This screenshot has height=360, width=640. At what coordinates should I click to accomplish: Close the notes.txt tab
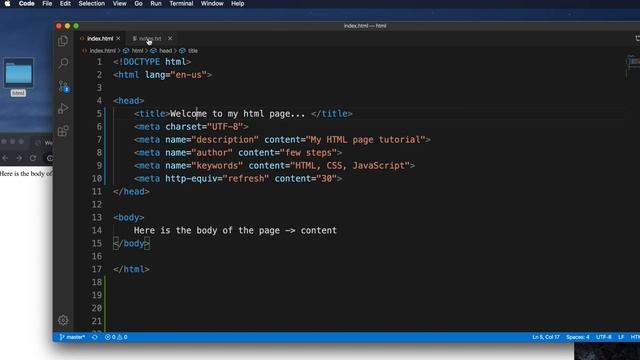tap(170, 38)
